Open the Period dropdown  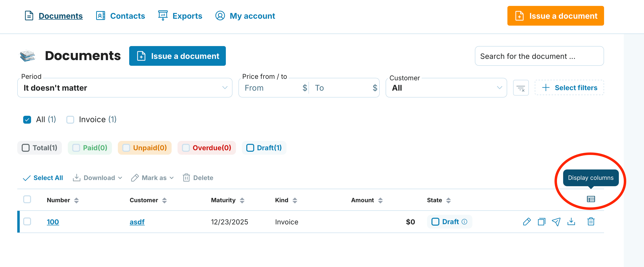pyautogui.click(x=125, y=88)
